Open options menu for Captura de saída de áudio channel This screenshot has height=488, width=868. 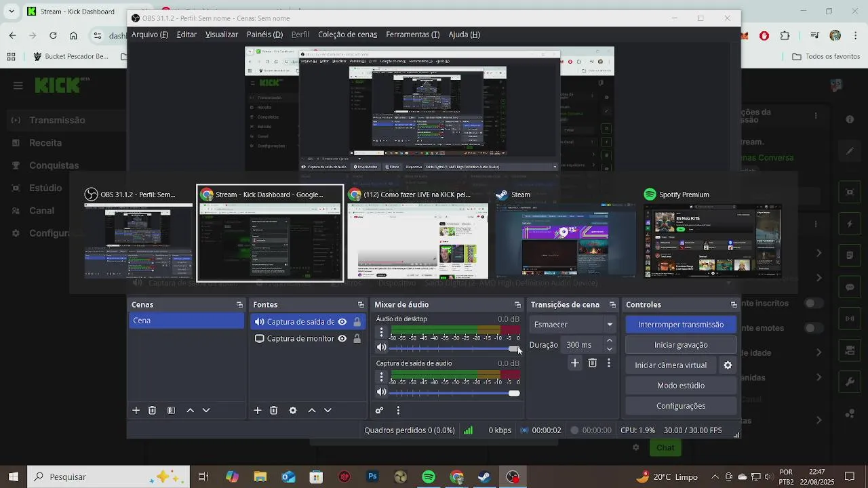381,377
